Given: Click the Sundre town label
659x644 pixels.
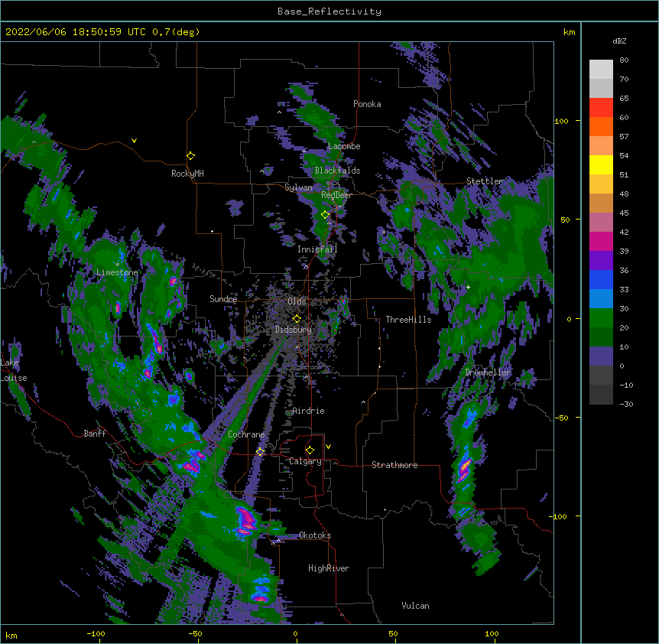Looking at the screenshot, I should [x=223, y=299].
